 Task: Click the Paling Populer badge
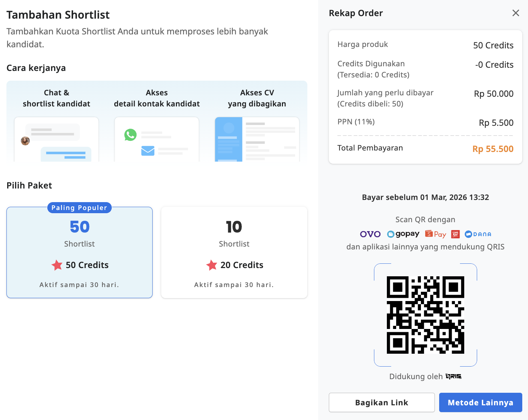80,208
